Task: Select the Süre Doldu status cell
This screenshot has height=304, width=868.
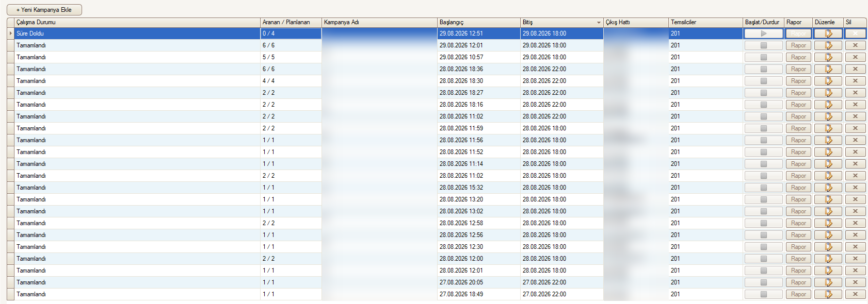Action: click(x=137, y=33)
